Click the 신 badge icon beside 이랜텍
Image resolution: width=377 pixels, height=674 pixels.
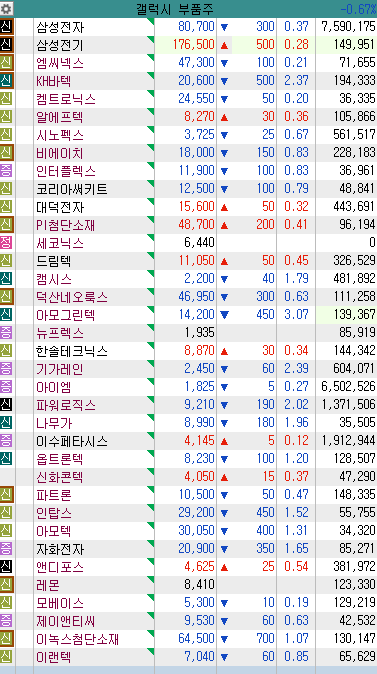pyautogui.click(x=6, y=656)
